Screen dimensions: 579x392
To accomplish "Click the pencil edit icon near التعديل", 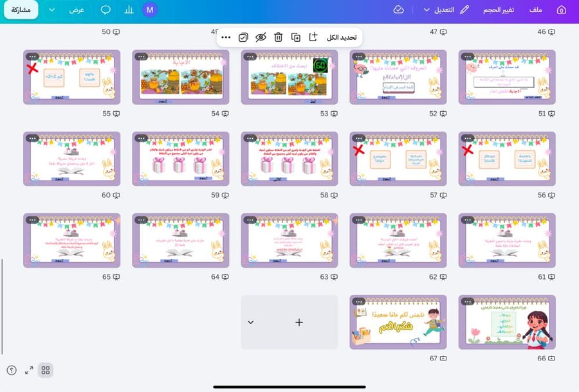I will point(464,10).
